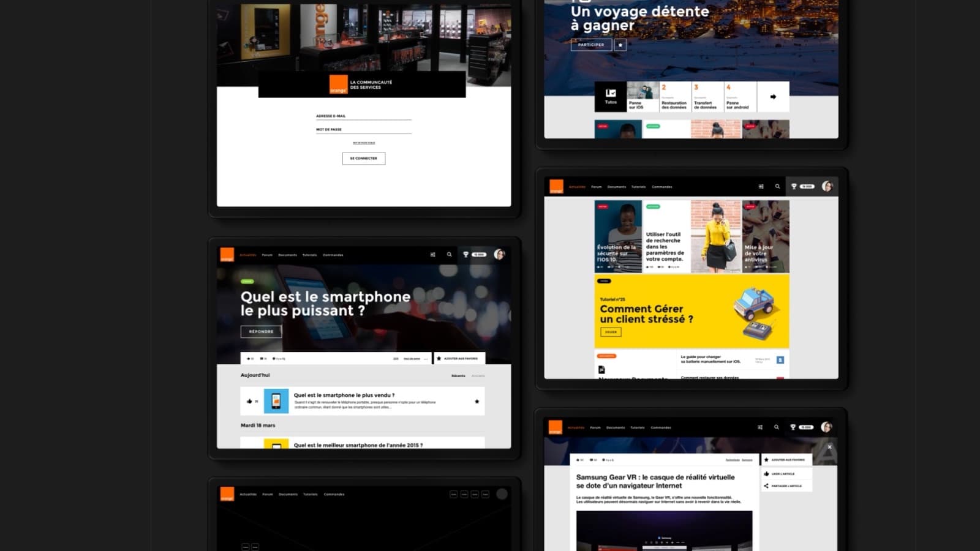Screen dimensions: 980x551
Task: Click the search icon in the 'Comment Gérer' news mockup
Action: click(x=777, y=187)
